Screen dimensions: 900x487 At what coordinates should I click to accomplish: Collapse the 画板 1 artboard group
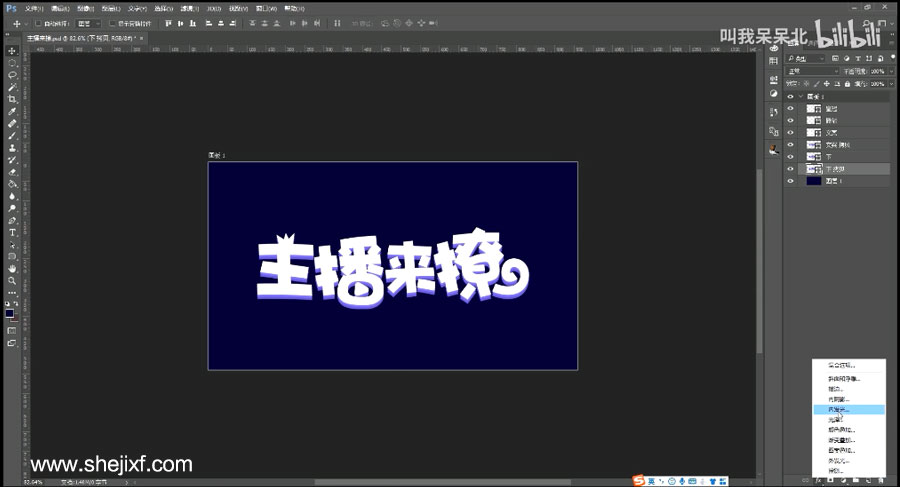[801, 96]
